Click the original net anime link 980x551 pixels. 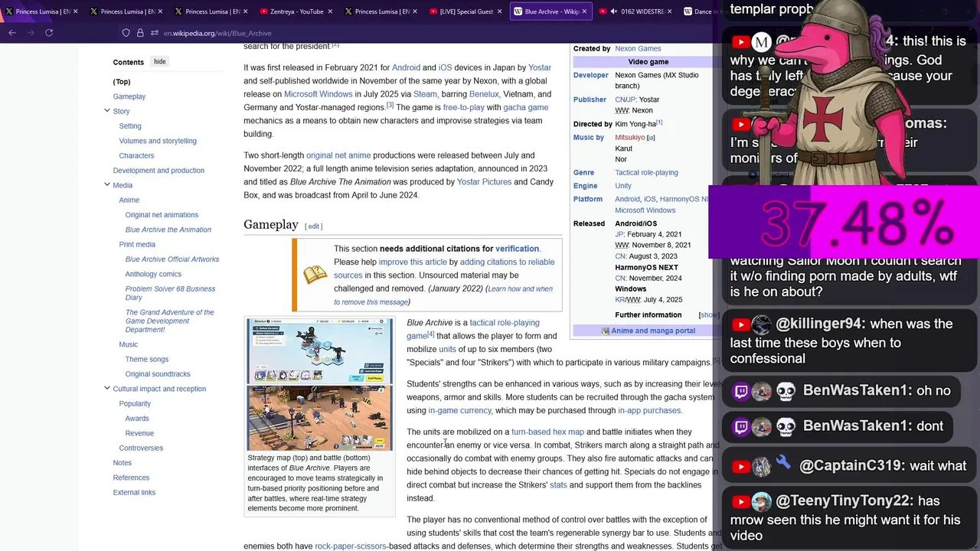pyautogui.click(x=338, y=155)
